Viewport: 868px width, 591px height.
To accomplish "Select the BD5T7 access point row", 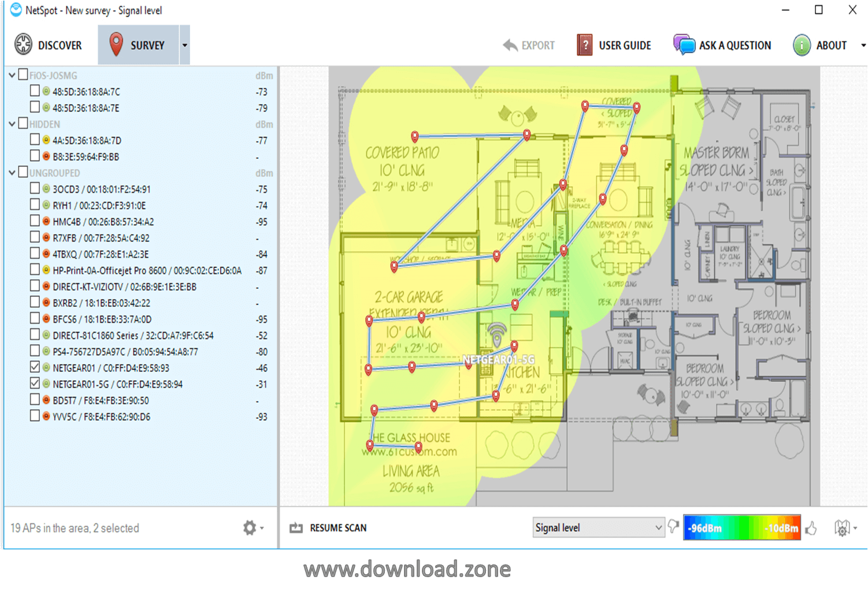I will tap(140, 400).
